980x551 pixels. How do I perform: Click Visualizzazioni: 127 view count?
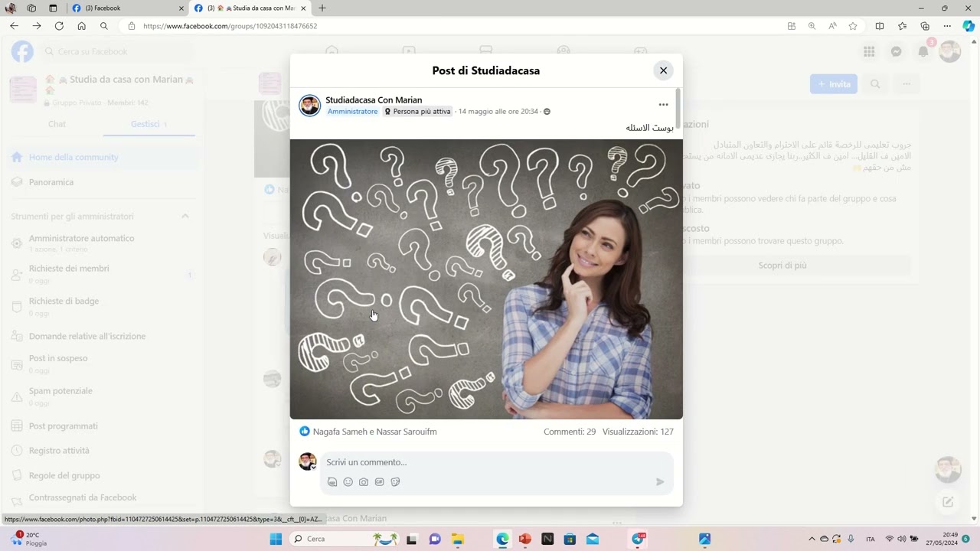tap(638, 432)
